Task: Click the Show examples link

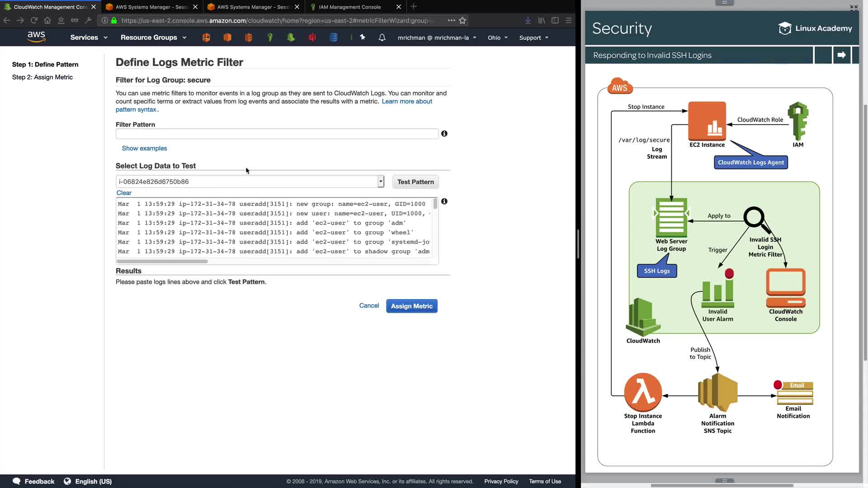Action: pos(144,148)
